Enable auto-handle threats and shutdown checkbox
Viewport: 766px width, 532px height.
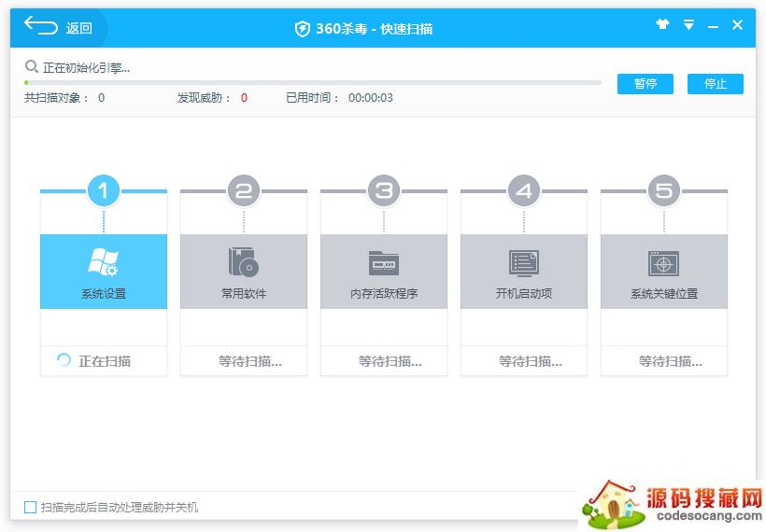click(x=31, y=508)
